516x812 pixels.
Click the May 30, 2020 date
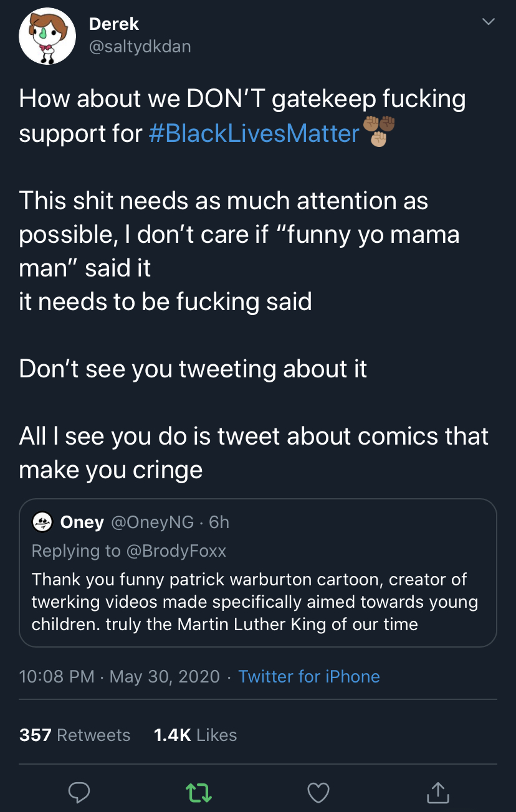165,676
